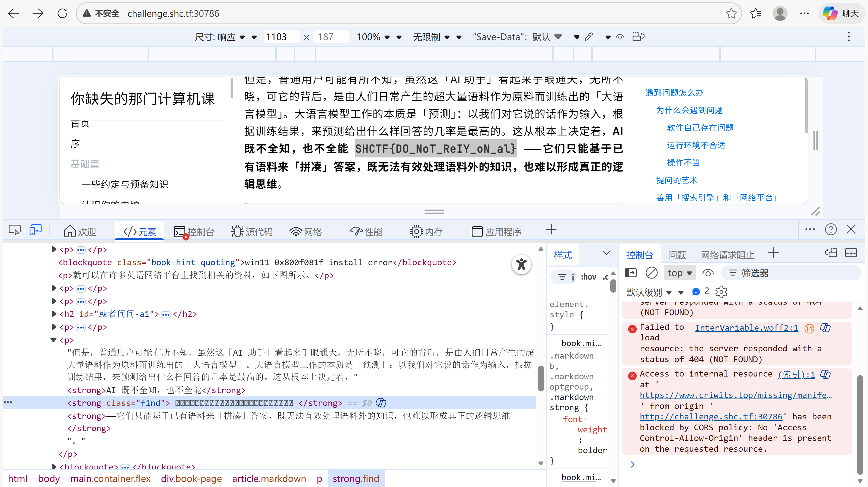868x487 pixels.
Task: Open the 源代码 tab
Action: (252, 231)
